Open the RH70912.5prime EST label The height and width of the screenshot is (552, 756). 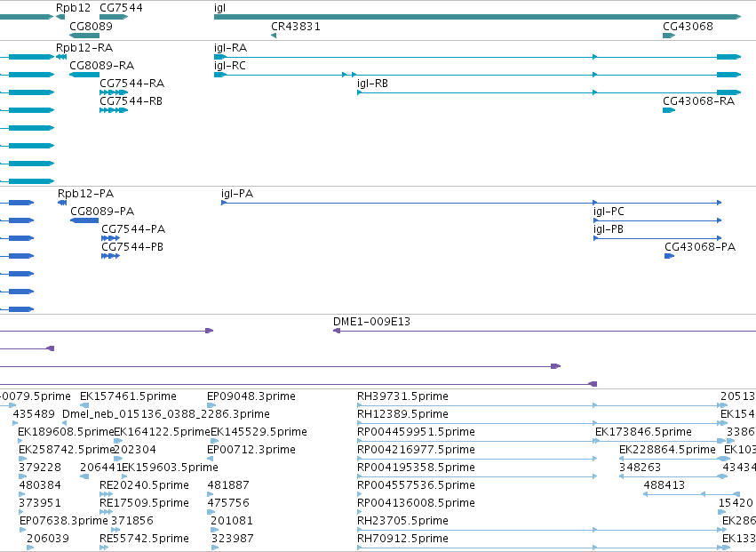point(402,539)
